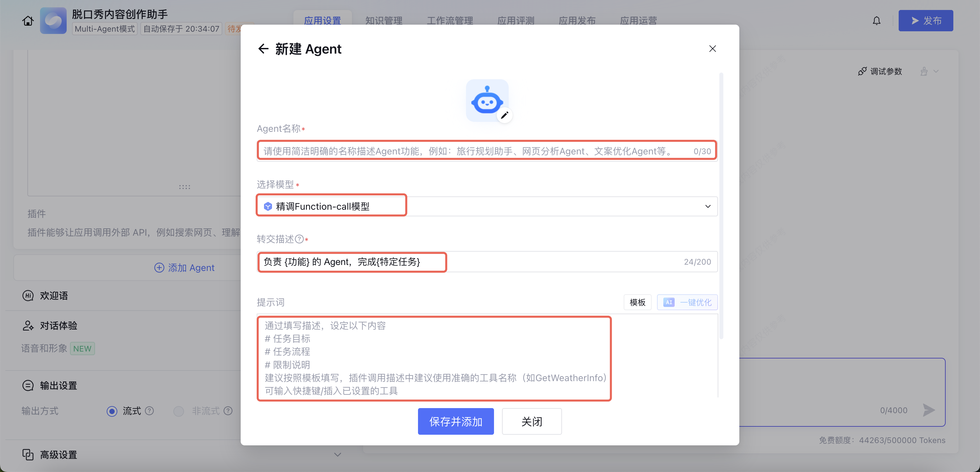Image resolution: width=980 pixels, height=472 pixels.
Task: Open dropdown beside 调试参数
Action: click(x=936, y=72)
